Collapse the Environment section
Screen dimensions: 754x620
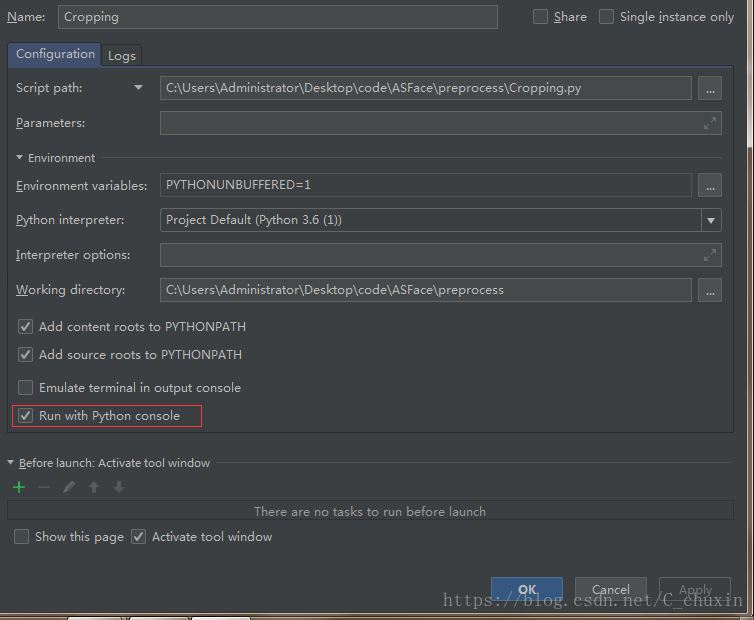click(x=19, y=157)
